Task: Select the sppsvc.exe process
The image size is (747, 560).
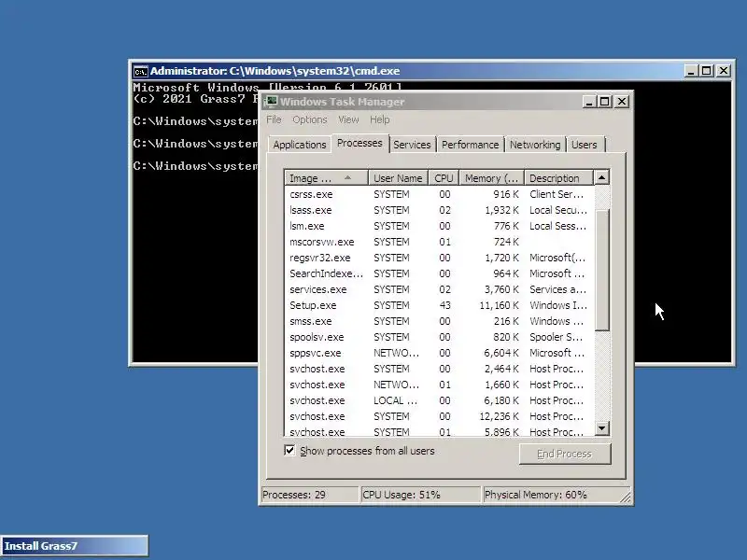Action: click(439, 353)
